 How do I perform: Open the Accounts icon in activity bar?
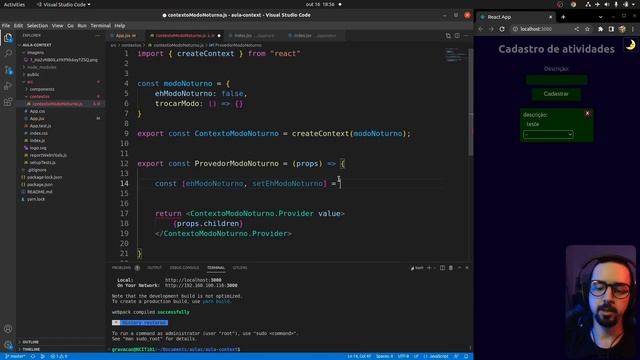8,329
